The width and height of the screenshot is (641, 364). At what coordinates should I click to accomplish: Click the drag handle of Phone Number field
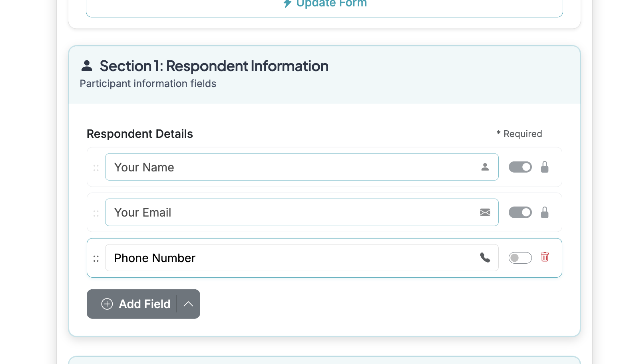(96, 258)
